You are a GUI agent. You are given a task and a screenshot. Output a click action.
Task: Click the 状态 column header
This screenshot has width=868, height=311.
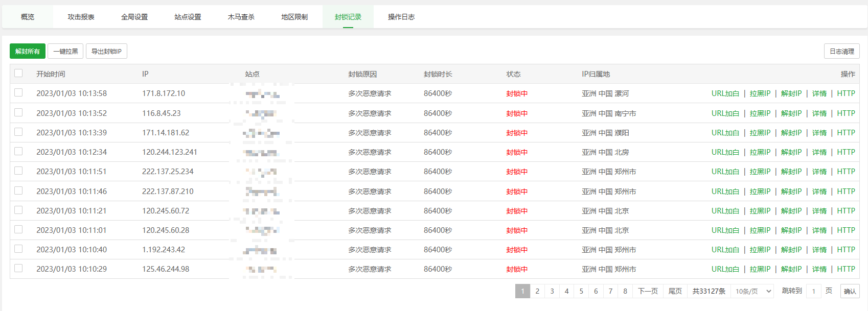coord(514,74)
